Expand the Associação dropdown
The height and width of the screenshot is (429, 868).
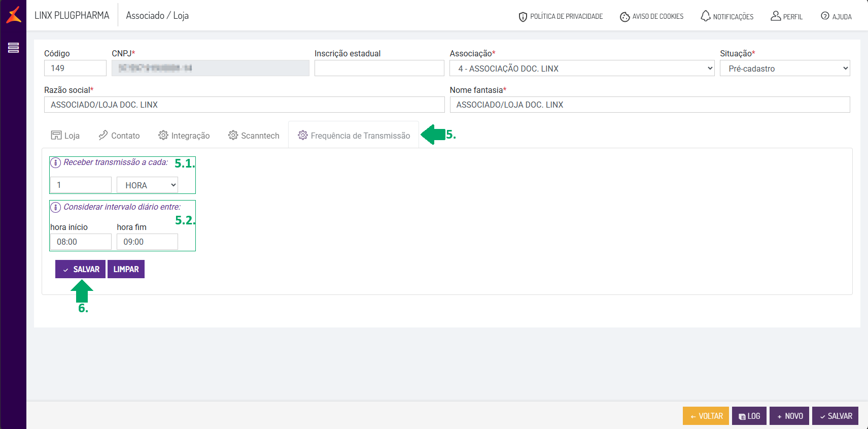[x=581, y=69]
